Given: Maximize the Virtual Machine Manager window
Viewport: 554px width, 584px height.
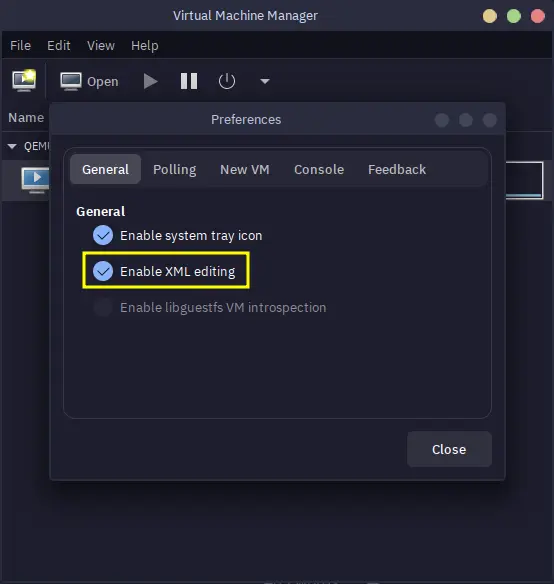Looking at the screenshot, I should tap(513, 16).
